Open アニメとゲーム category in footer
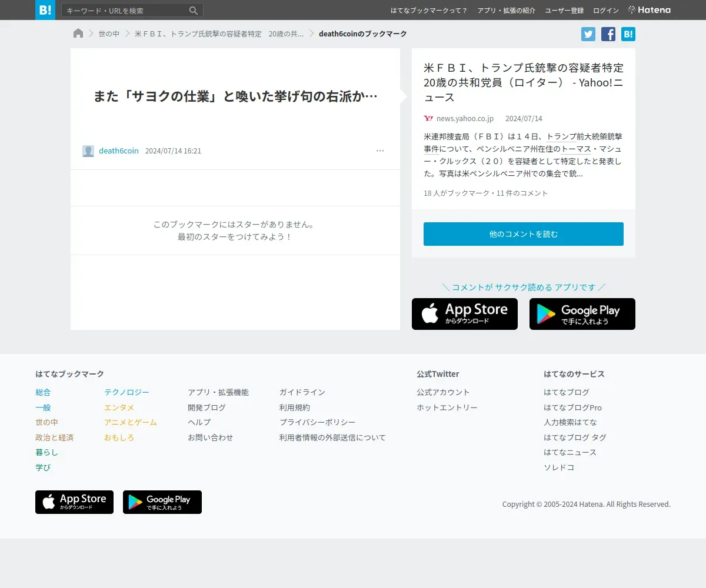The width and height of the screenshot is (706, 588). point(131,422)
